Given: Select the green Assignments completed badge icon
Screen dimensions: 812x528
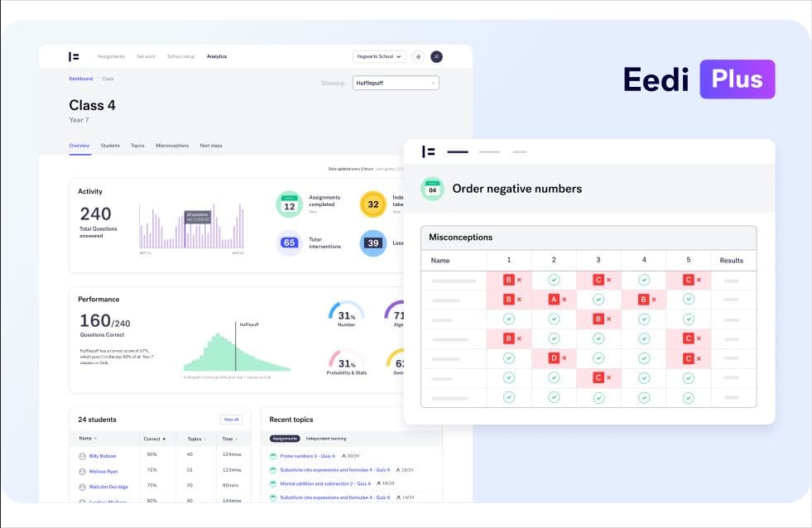Looking at the screenshot, I should [289, 204].
